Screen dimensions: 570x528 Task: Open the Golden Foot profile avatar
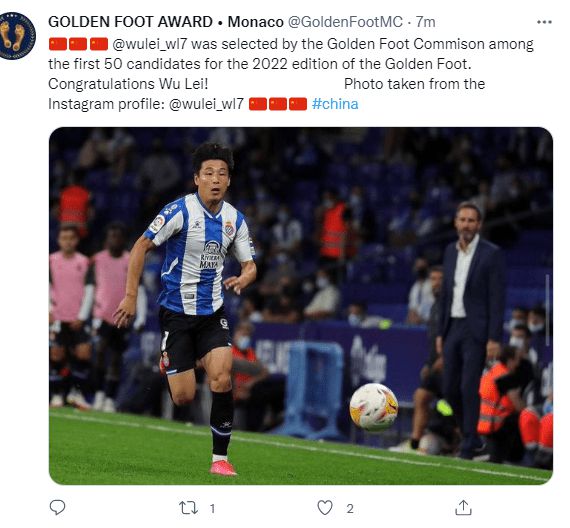16,36
